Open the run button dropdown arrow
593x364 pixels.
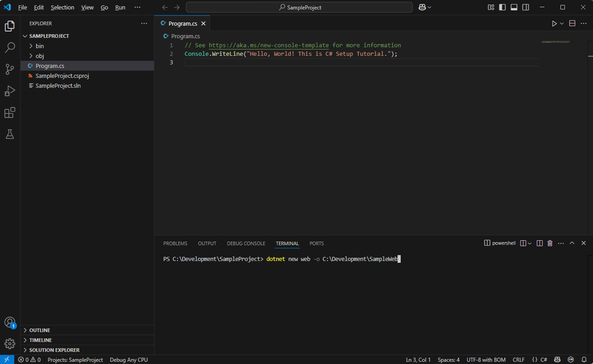(562, 24)
